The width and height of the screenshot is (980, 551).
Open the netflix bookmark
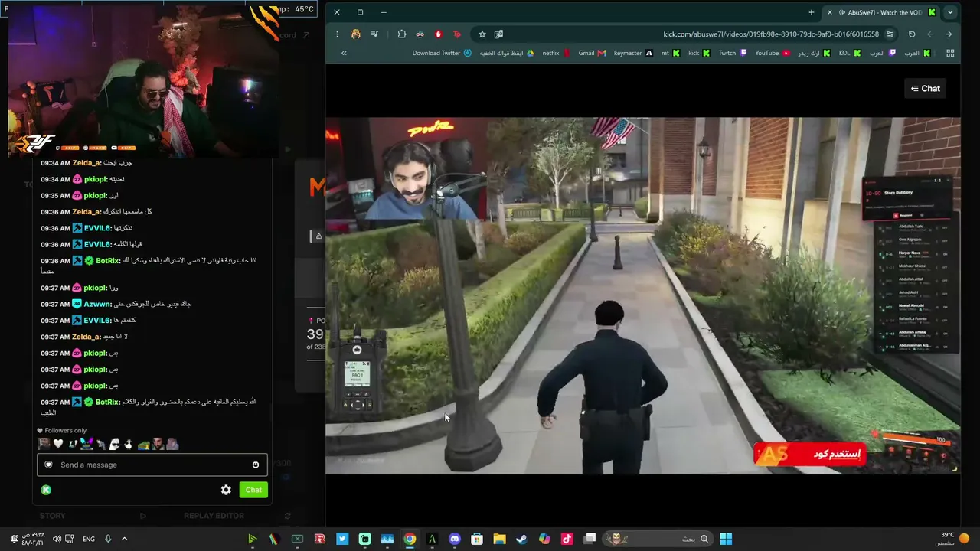(x=556, y=53)
